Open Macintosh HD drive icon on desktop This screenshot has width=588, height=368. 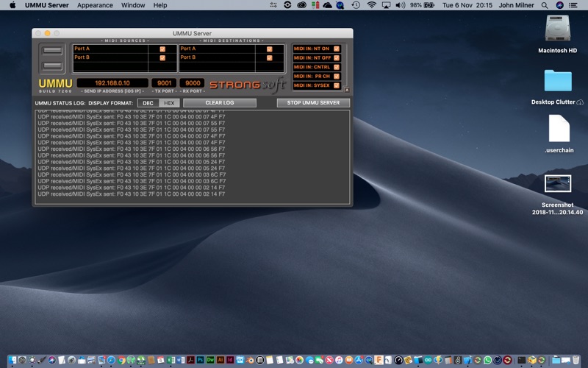click(x=558, y=28)
